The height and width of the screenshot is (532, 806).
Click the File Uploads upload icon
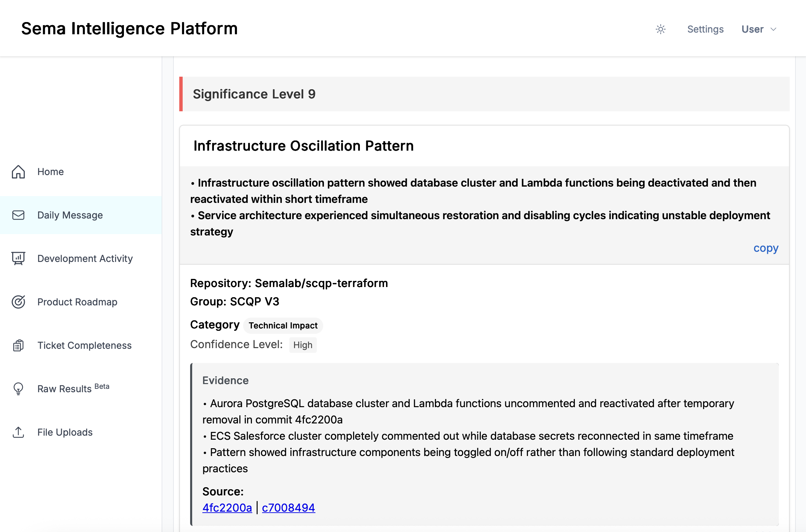click(x=18, y=432)
